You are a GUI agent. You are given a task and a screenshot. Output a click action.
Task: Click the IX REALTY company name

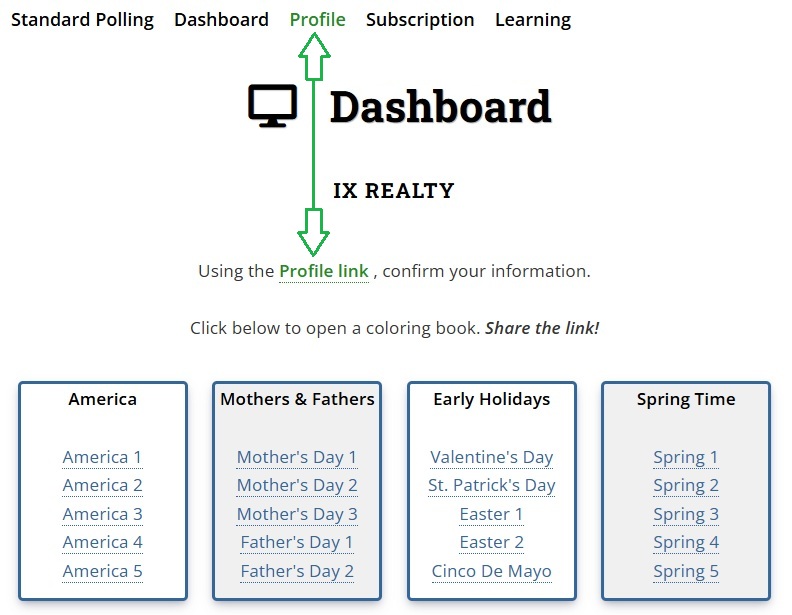(x=393, y=191)
